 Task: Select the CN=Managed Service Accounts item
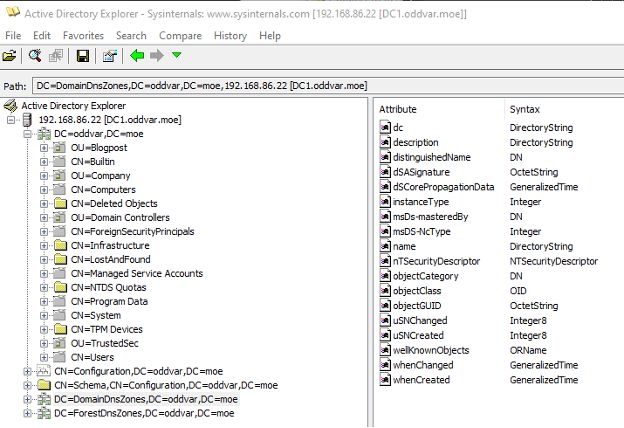tap(137, 273)
